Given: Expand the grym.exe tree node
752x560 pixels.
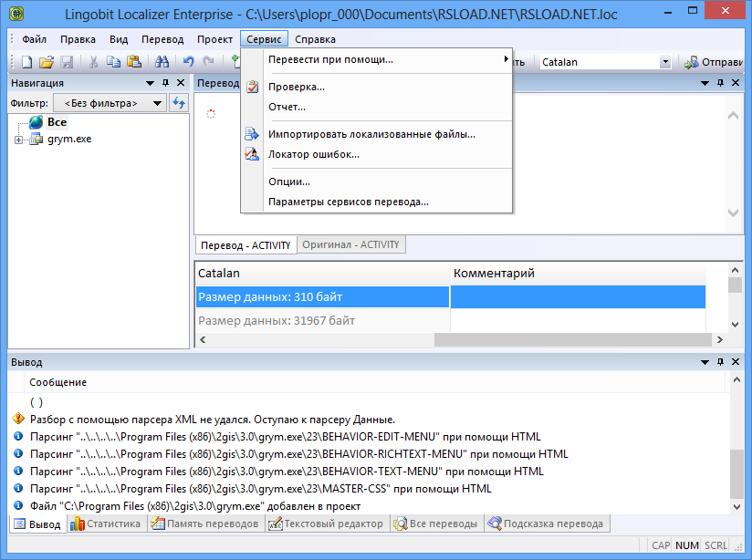Looking at the screenshot, I should point(18,140).
